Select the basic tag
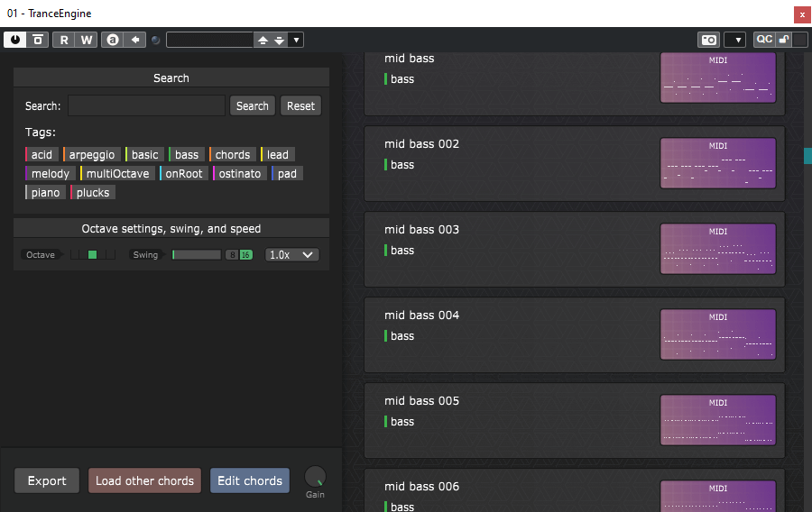Image resolution: width=812 pixels, height=512 pixels. coord(144,155)
